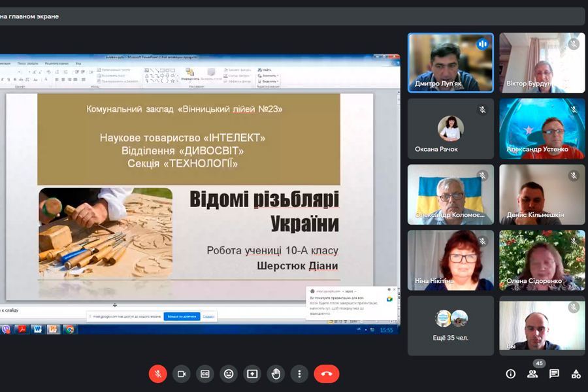Open the 'Ещё 35 чел.' participants tile
Screen dimensions: 588x392
click(451, 325)
